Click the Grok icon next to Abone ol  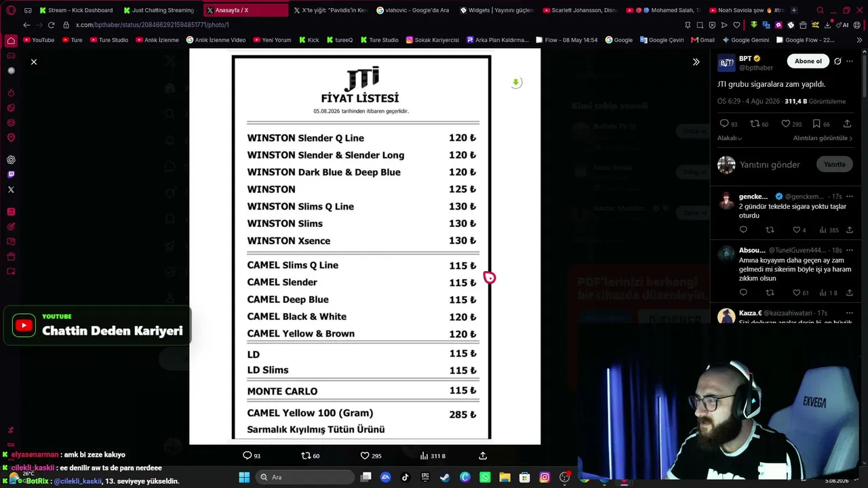837,61
